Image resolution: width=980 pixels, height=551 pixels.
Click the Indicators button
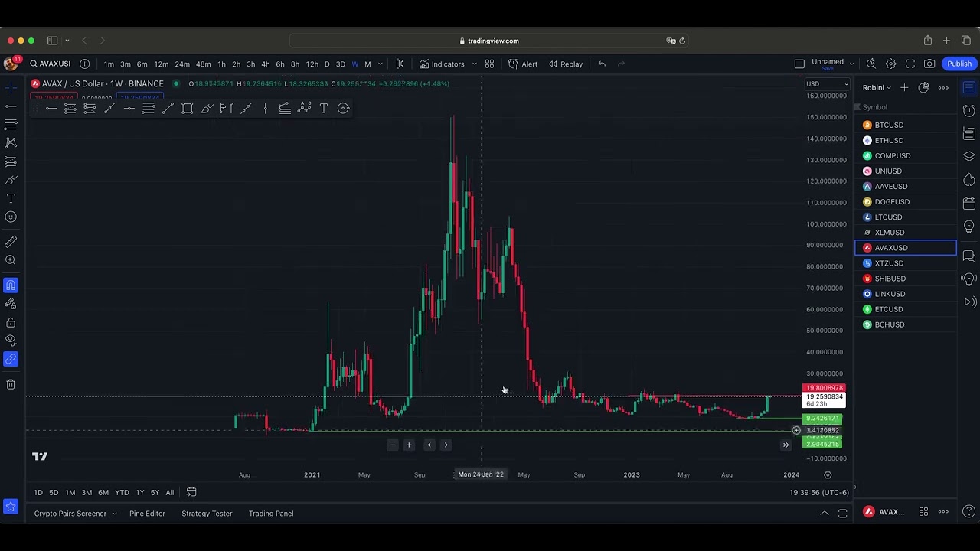pos(442,64)
